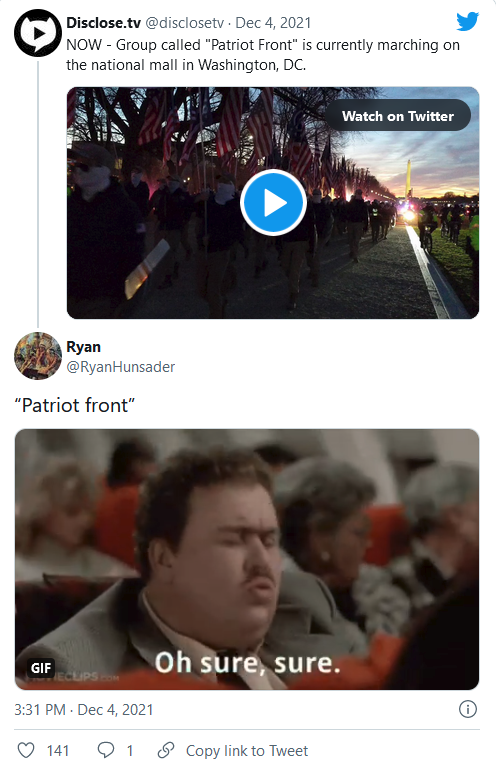Screen dimensions: 496x768
Task: Open the Oh sure, sure GIF
Action: pos(247,559)
